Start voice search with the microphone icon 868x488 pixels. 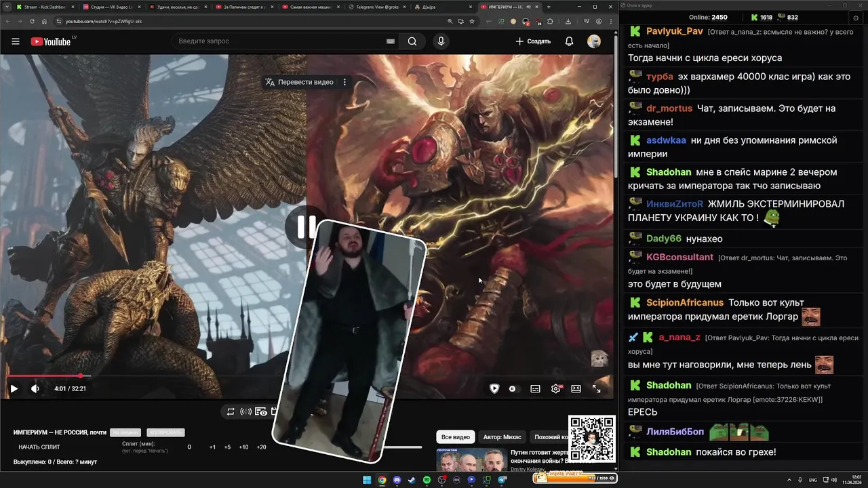click(x=441, y=41)
